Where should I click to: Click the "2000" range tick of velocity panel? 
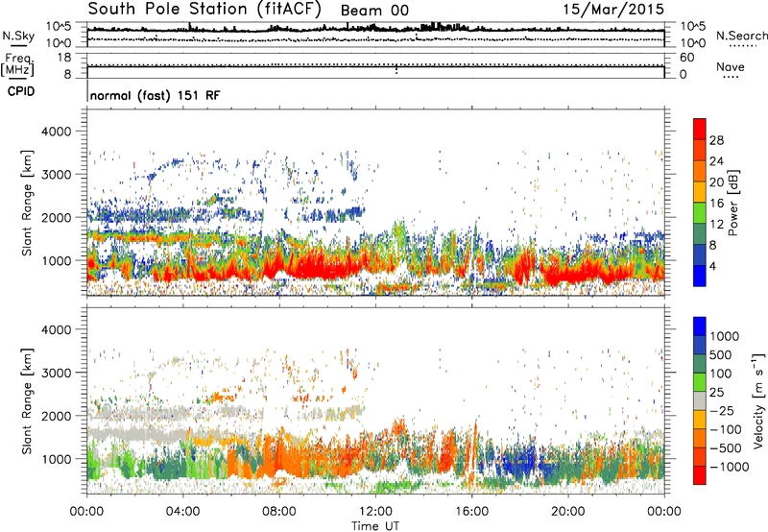pos(56,416)
